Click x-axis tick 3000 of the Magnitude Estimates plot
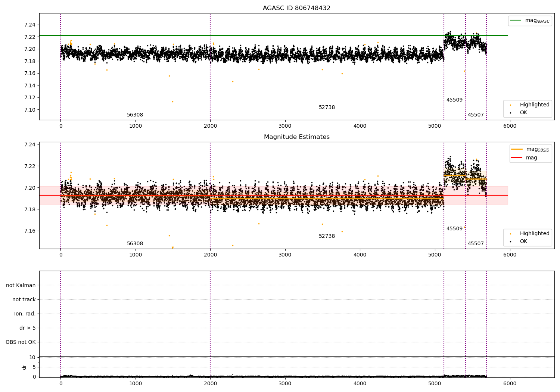The width and height of the screenshot is (560, 392). pyautogui.click(x=285, y=255)
